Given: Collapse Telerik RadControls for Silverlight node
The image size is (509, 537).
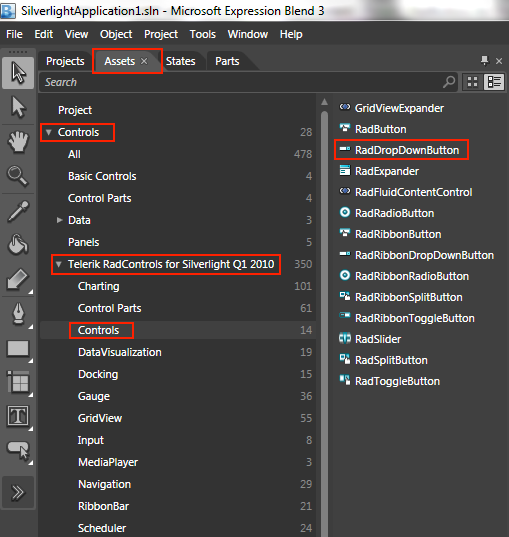Looking at the screenshot, I should tap(59, 264).
